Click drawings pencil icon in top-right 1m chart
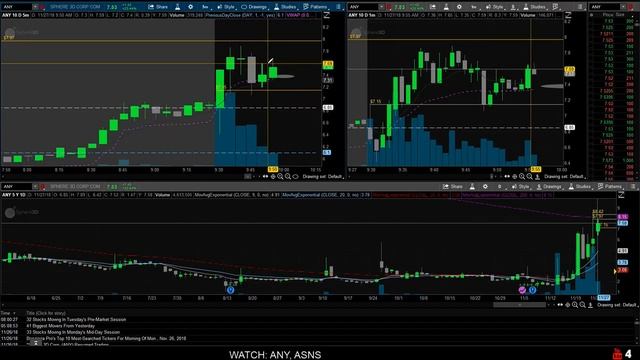This screenshot has height=360, width=640. pyautogui.click(x=513, y=7)
